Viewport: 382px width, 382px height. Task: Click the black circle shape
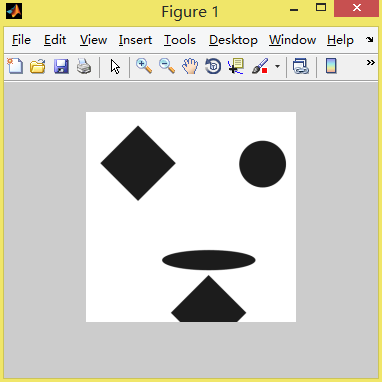click(x=262, y=164)
